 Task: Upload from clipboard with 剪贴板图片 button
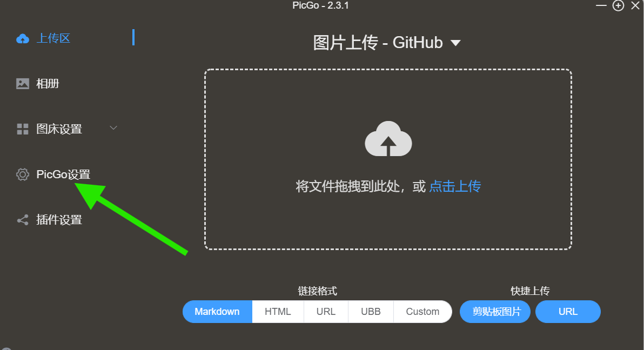click(495, 312)
